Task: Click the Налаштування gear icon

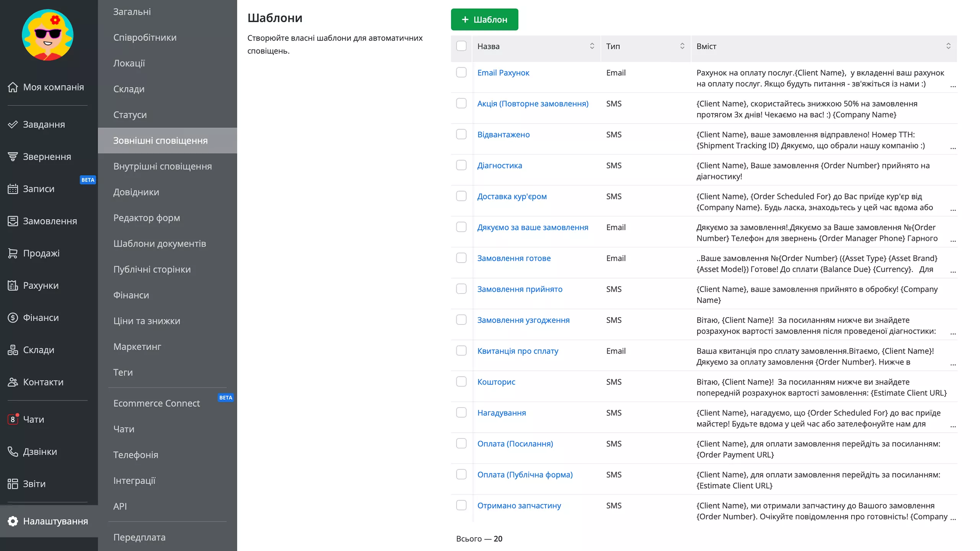Action: (x=13, y=521)
